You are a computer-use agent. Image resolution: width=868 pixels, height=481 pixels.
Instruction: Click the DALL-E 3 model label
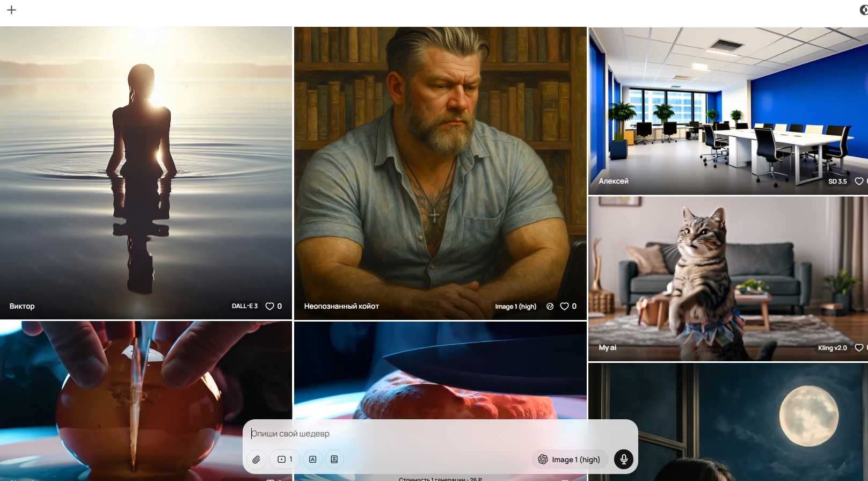(x=245, y=306)
